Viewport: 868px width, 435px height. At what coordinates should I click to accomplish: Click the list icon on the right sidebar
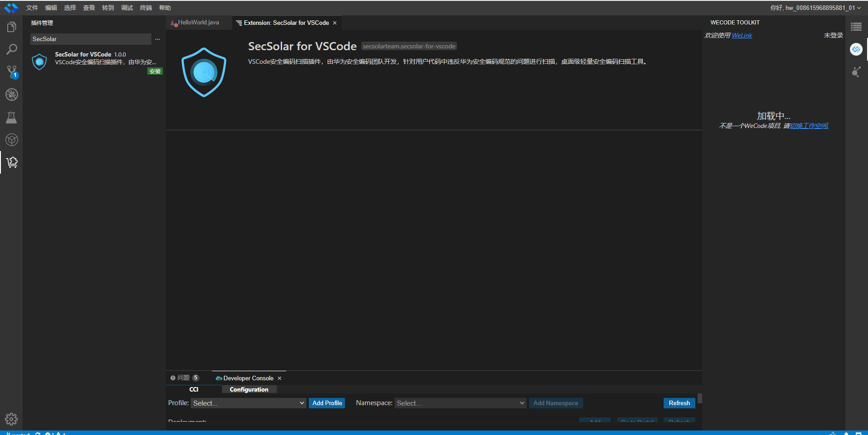(x=856, y=27)
